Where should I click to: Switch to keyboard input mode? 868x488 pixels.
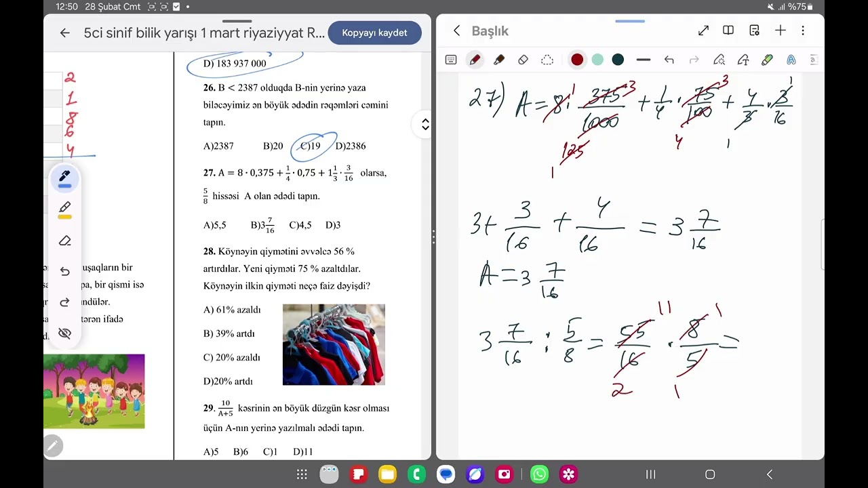[x=451, y=60]
